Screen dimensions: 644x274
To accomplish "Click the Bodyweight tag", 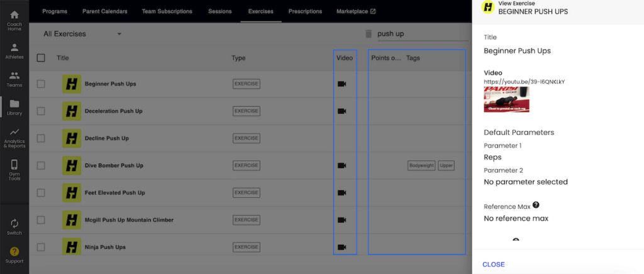I will (x=421, y=165).
